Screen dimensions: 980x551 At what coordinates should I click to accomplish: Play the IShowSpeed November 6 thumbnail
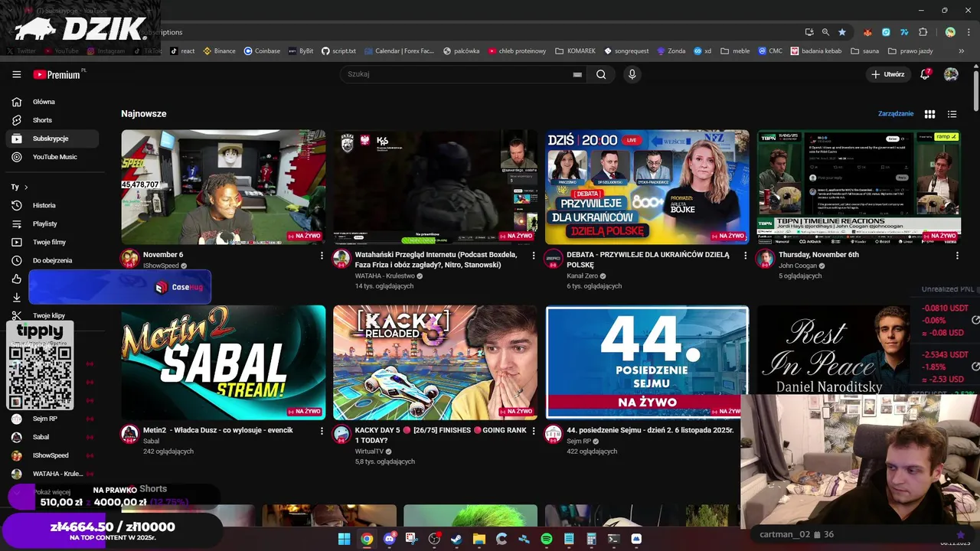tap(223, 187)
